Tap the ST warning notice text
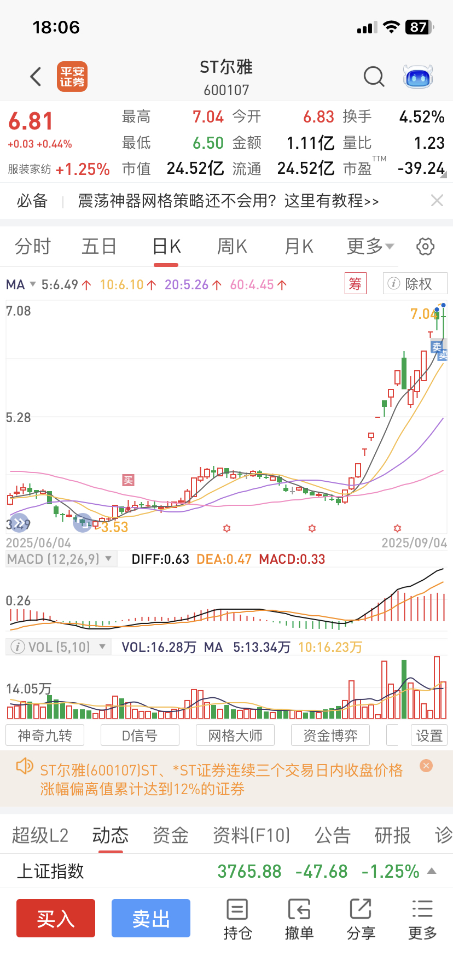453x980 pixels. (222, 779)
